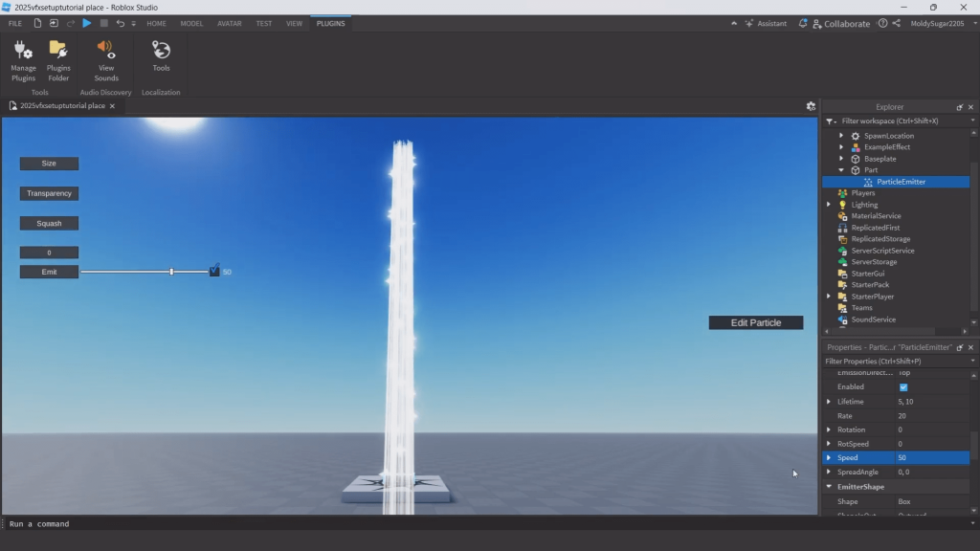The image size is (980, 551).
Task: Close the 2025vfxsetuptutorial place tab
Action: pyautogui.click(x=113, y=106)
